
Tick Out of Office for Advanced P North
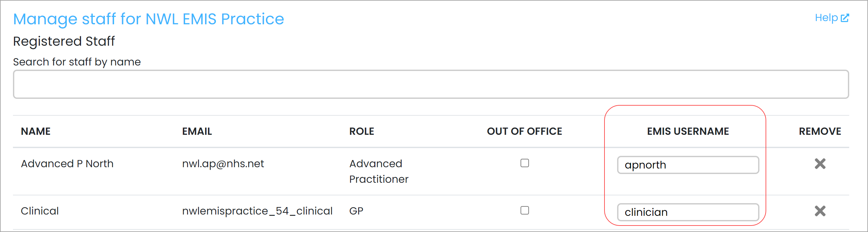click(x=524, y=163)
